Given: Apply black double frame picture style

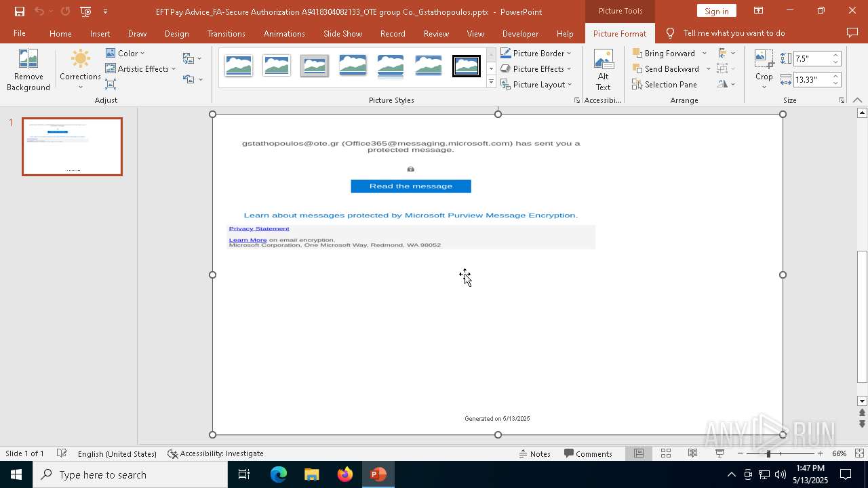Looking at the screenshot, I should pos(467,66).
